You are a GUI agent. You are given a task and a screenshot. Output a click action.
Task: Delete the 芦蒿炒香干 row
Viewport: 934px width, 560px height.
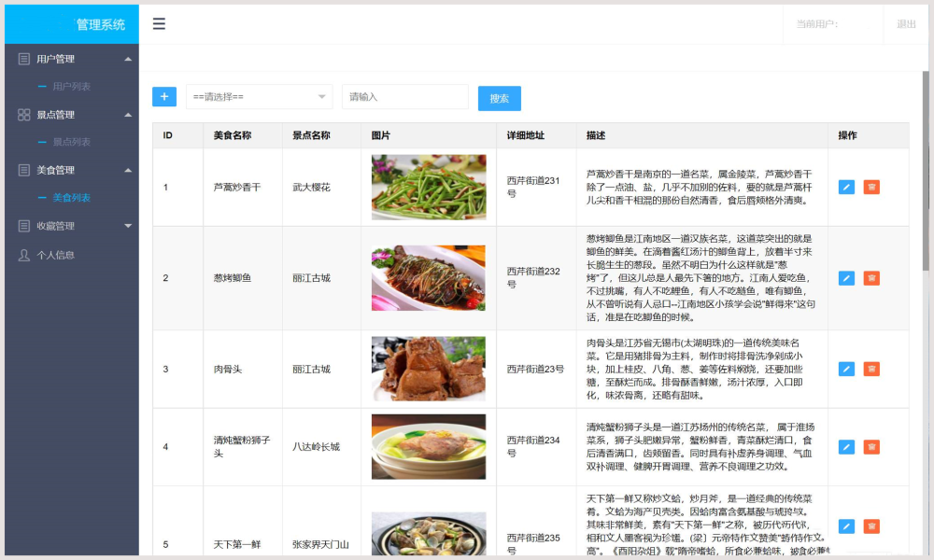(x=871, y=187)
